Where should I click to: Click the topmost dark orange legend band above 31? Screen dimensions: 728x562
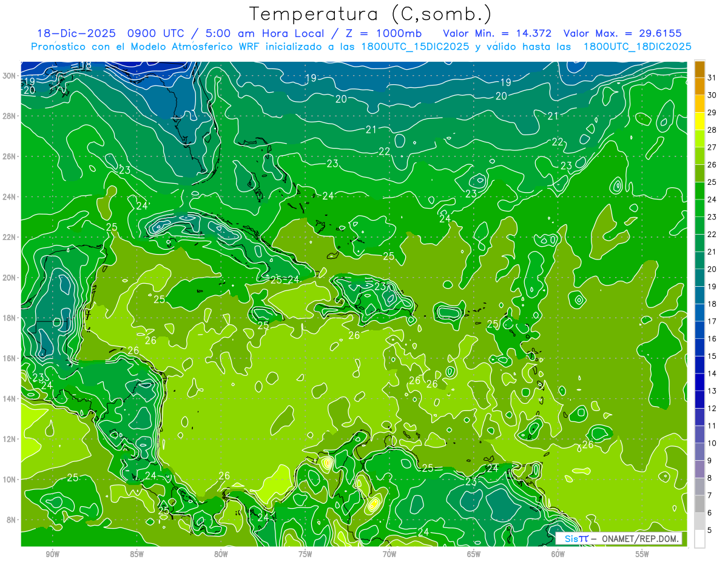(x=699, y=69)
